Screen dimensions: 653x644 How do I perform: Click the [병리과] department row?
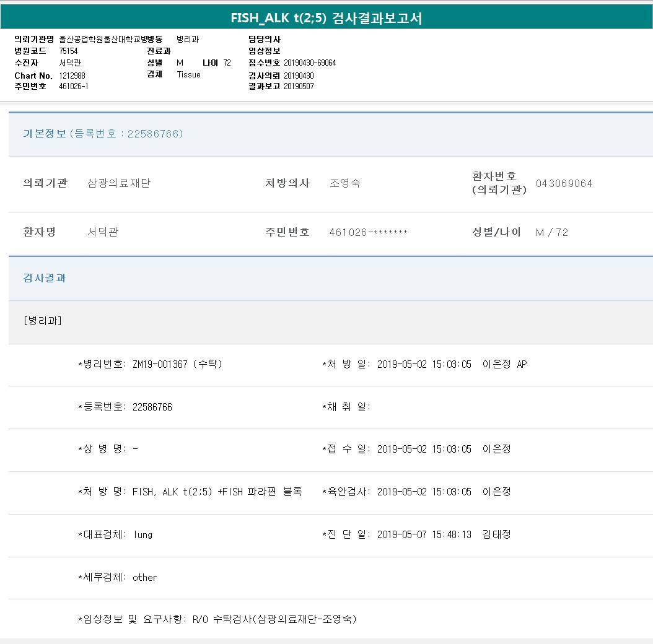[x=42, y=321]
